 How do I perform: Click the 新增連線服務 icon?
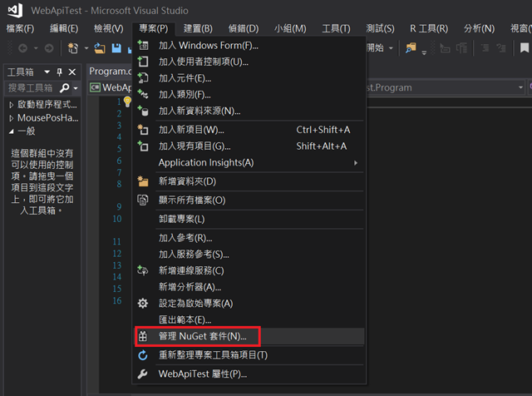143,270
